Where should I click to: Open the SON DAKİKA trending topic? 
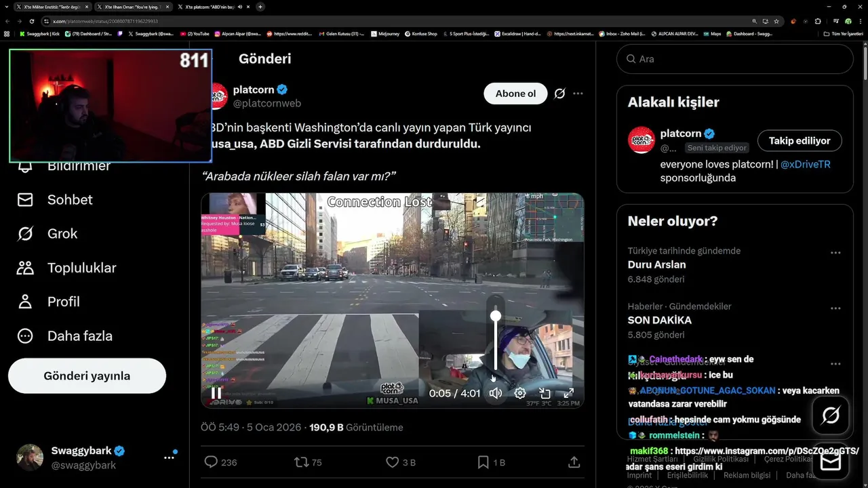pyautogui.click(x=659, y=320)
